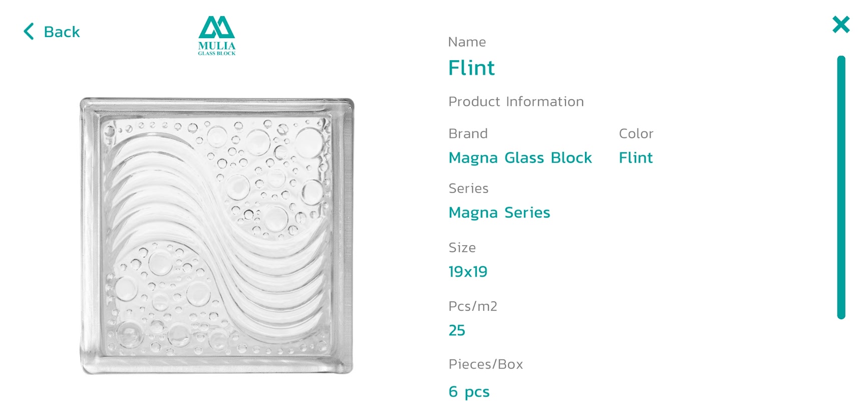Screen dimensions: 868x401
Task: Select the "Magna Series" series value
Action: pos(499,213)
